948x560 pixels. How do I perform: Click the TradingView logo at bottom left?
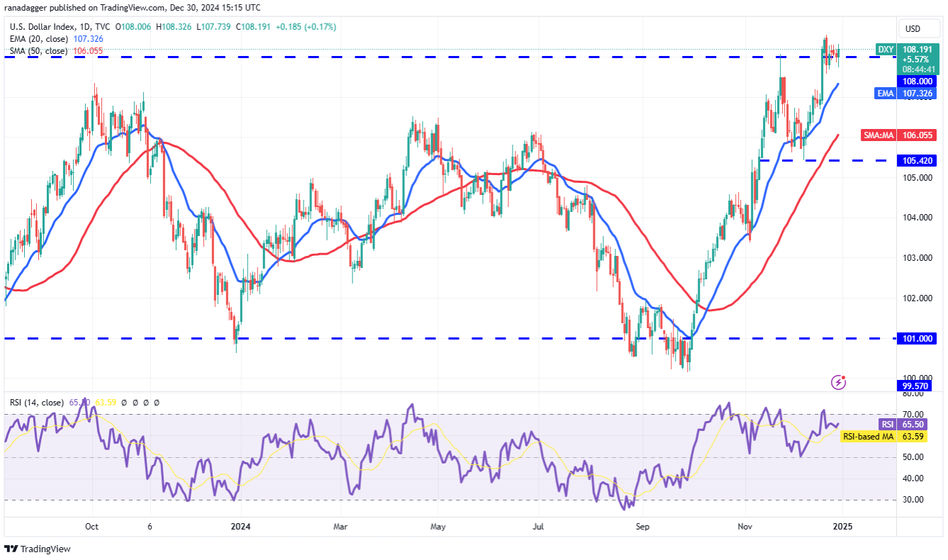point(38,549)
